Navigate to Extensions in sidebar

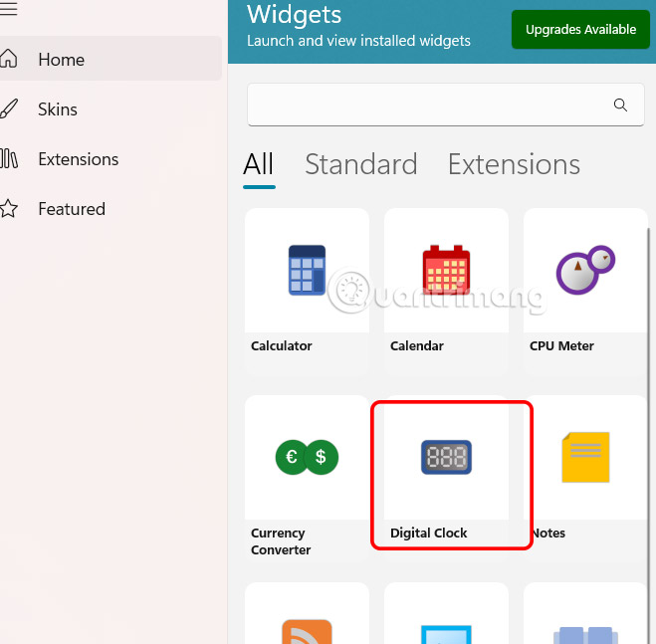[x=78, y=159]
